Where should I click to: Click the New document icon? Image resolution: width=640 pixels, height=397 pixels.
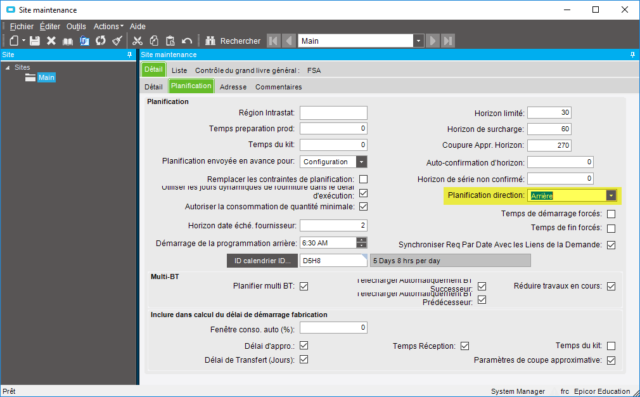(14, 41)
